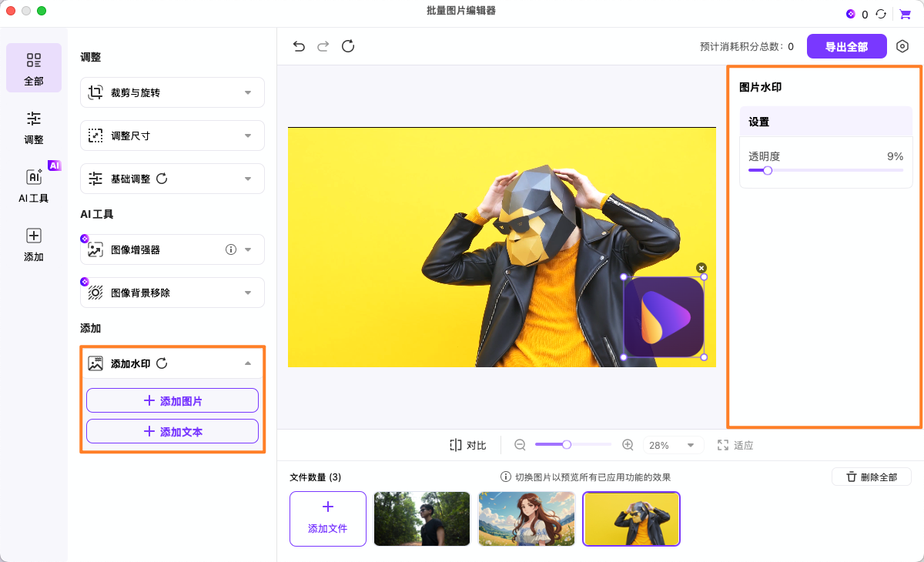Image resolution: width=924 pixels, height=562 pixels.
Task: Collapse the 添加水印 section
Action: 248,363
